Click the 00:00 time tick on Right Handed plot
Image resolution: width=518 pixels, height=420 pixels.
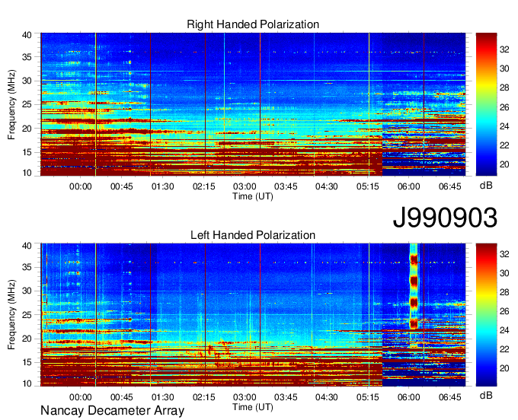click(x=80, y=186)
